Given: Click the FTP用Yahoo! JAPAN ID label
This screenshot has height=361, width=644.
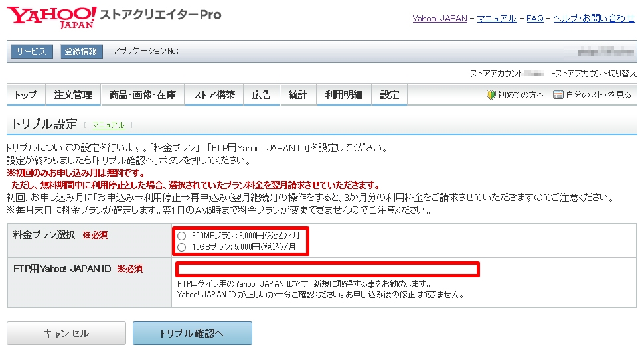Looking at the screenshot, I should (x=62, y=269).
